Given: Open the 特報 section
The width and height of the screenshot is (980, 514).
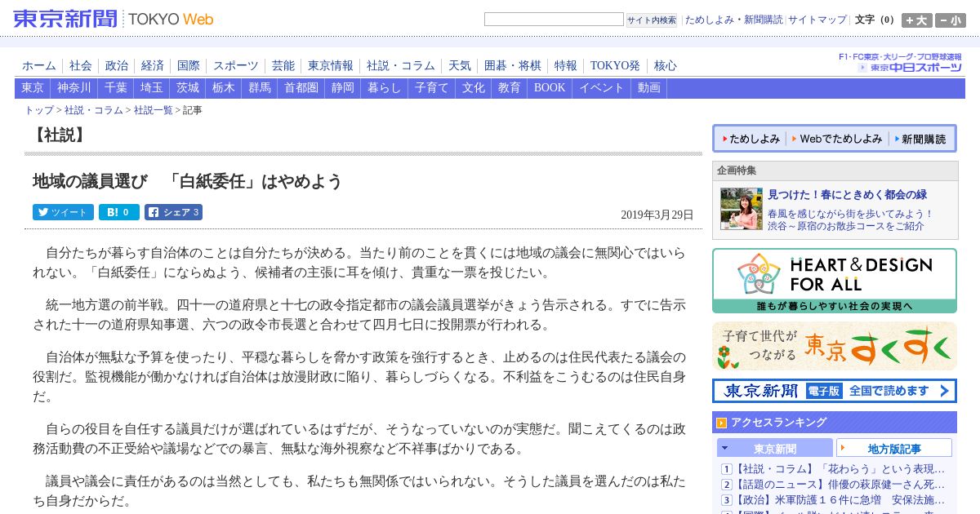Looking at the screenshot, I should 566,66.
